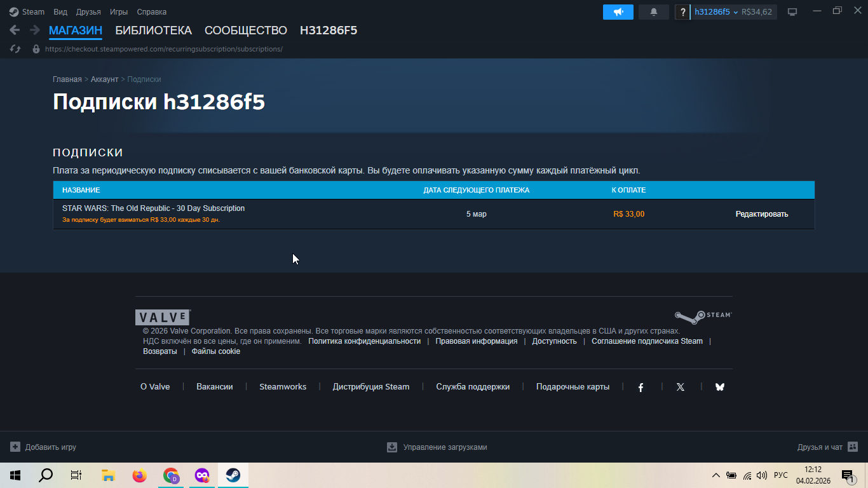Open the Steam Bluesky butterfly icon

coord(720,387)
